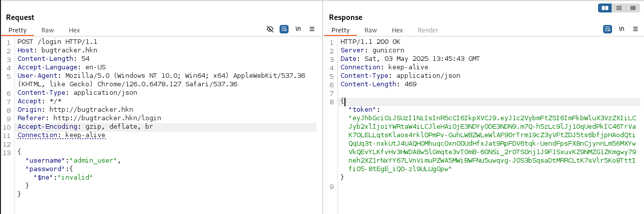Select the Pretty tab in Request

click(17, 30)
